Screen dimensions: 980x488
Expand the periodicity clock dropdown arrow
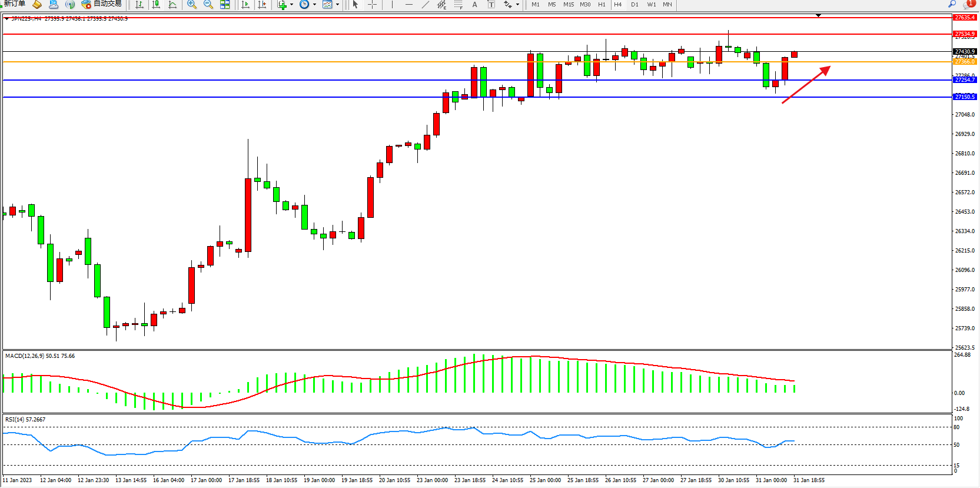point(314,4)
